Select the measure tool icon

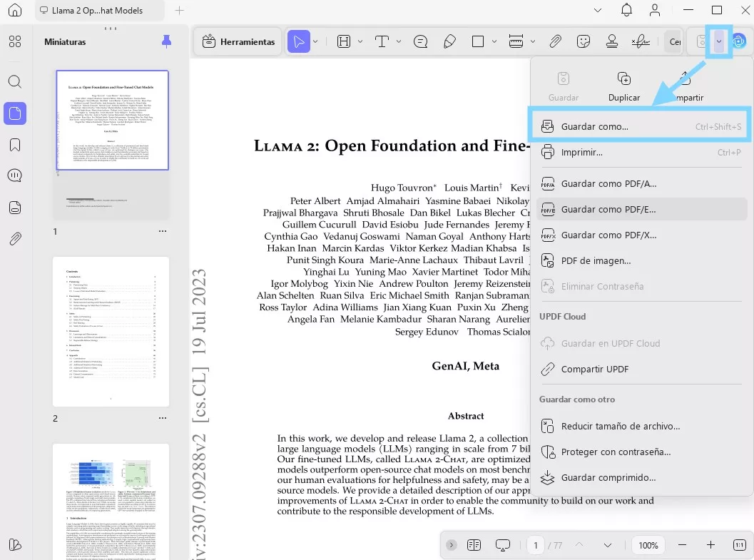click(x=516, y=42)
